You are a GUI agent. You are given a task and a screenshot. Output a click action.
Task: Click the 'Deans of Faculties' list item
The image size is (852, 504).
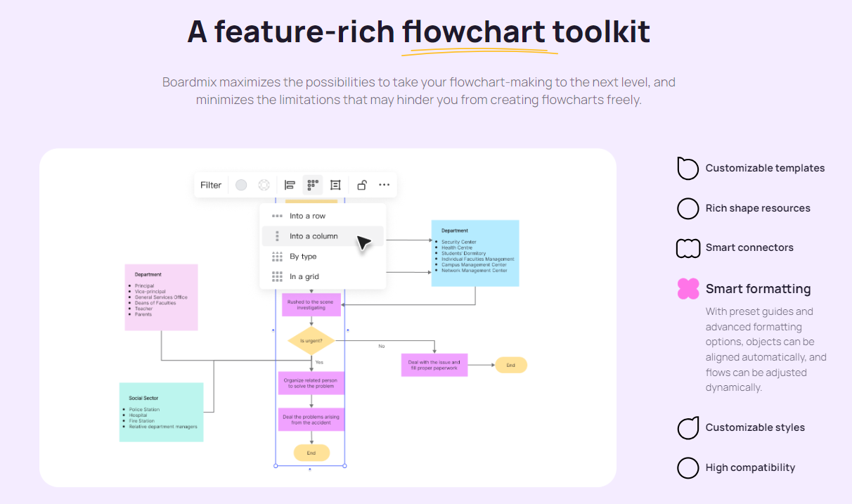tap(155, 303)
